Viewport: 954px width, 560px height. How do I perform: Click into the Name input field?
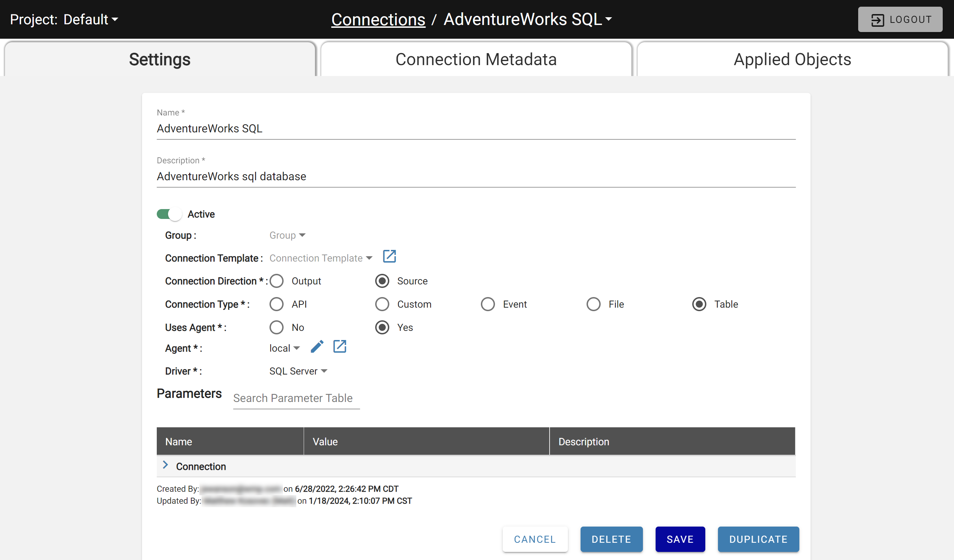click(476, 128)
